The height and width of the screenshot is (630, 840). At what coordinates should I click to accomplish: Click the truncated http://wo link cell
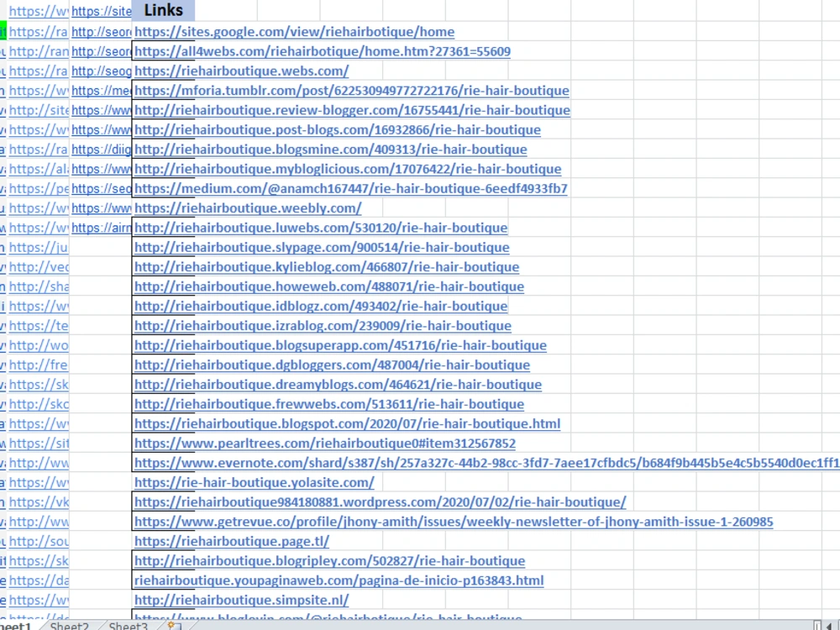(x=39, y=345)
